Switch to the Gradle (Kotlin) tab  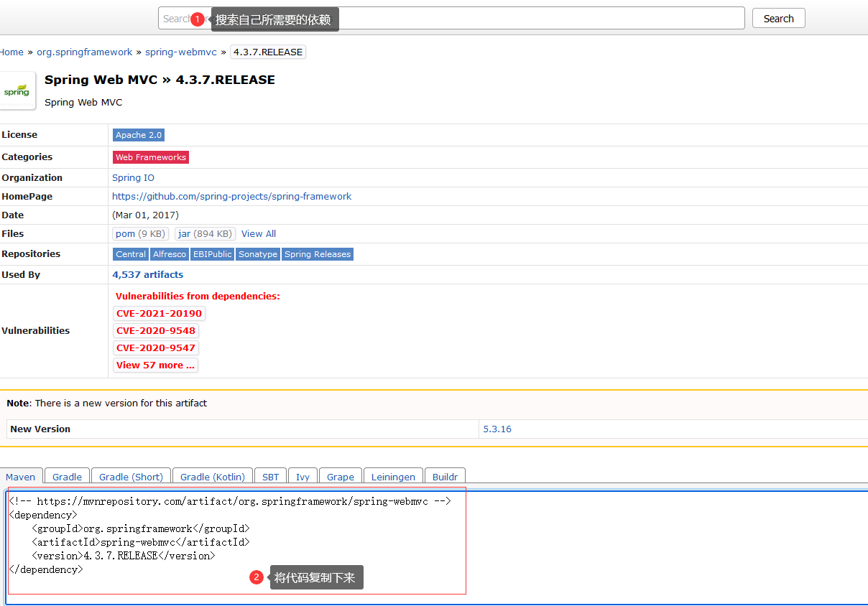[x=213, y=477]
